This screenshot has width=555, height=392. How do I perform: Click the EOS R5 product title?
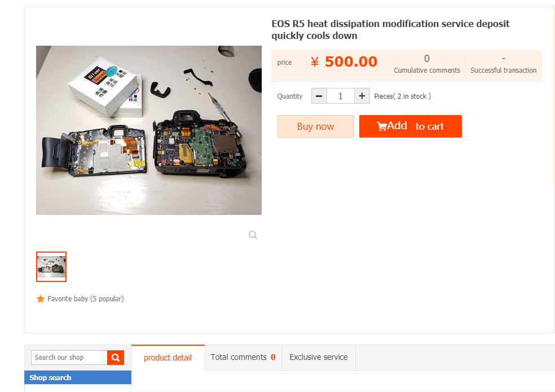390,30
